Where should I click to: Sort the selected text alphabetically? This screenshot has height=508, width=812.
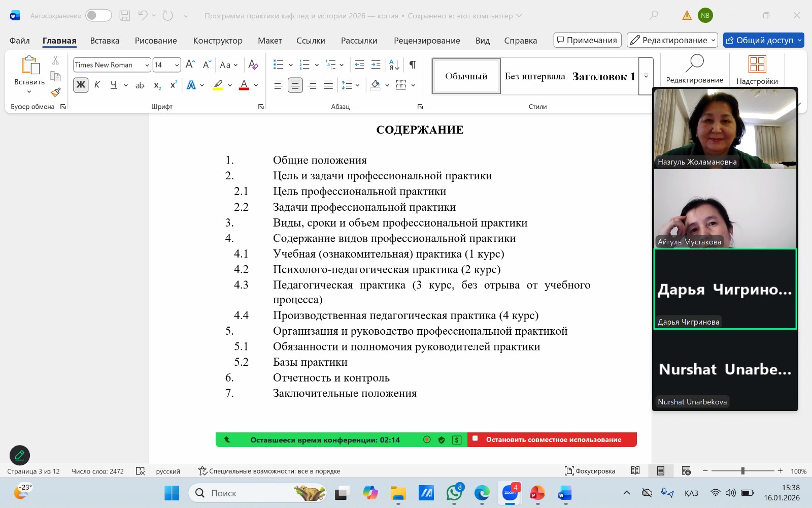(394, 65)
